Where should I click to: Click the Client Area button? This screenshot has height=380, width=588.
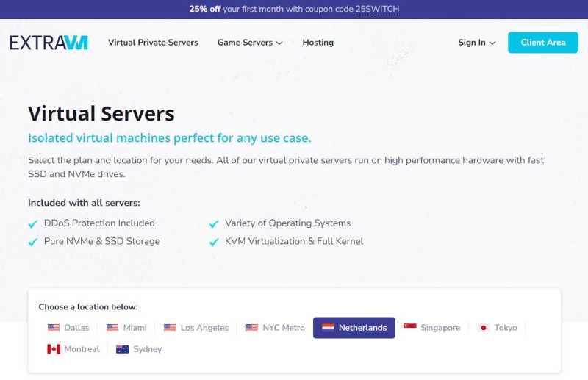click(543, 43)
